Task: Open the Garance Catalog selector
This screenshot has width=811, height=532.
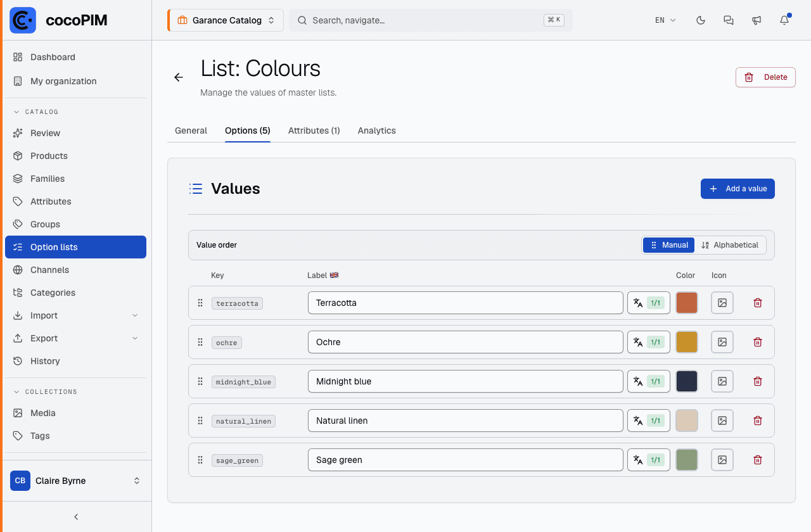Action: [226, 20]
